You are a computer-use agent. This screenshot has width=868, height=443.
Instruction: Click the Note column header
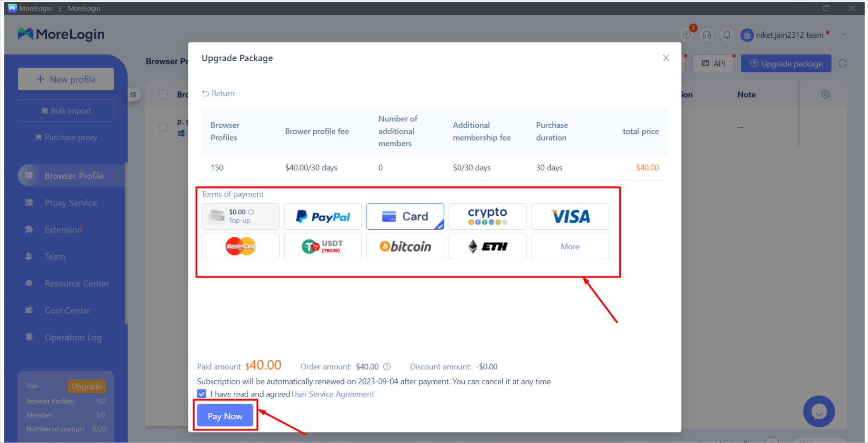746,95
